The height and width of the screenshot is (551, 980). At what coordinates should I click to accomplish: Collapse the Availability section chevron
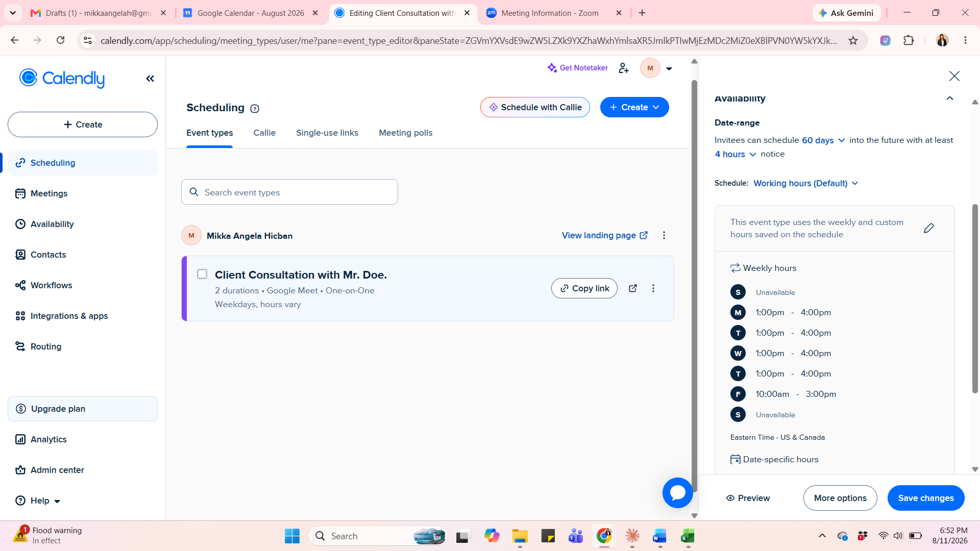[950, 98]
